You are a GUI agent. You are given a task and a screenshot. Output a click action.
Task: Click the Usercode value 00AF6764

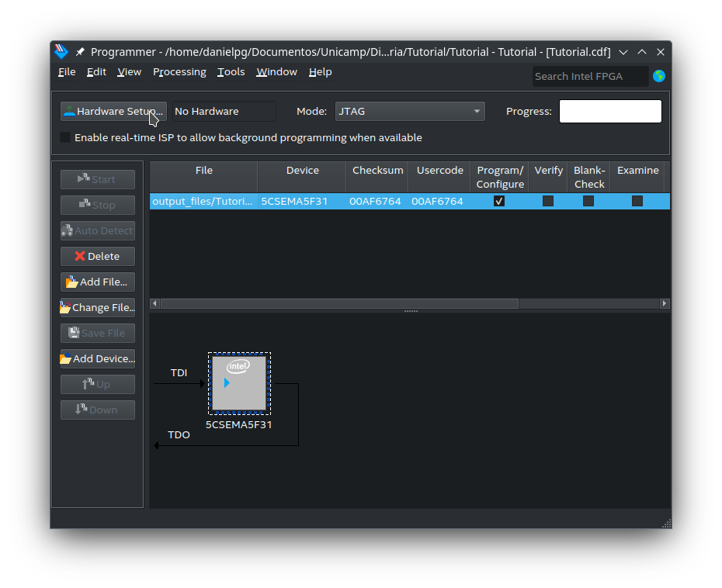[437, 202]
